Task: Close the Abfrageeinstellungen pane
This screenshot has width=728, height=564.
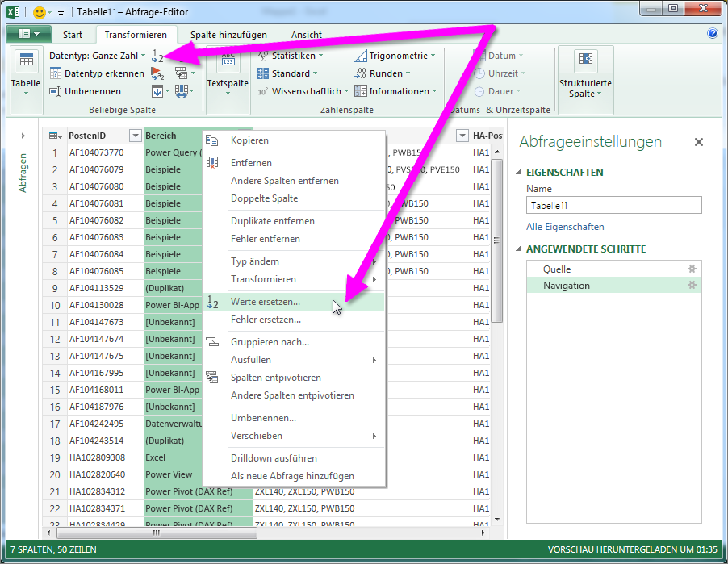Action: click(699, 142)
